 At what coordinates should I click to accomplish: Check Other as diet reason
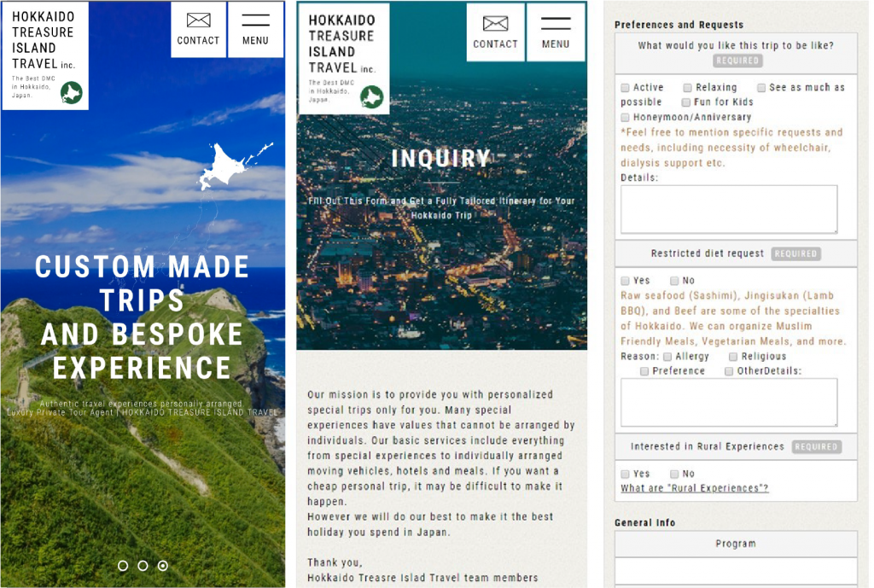(x=729, y=371)
